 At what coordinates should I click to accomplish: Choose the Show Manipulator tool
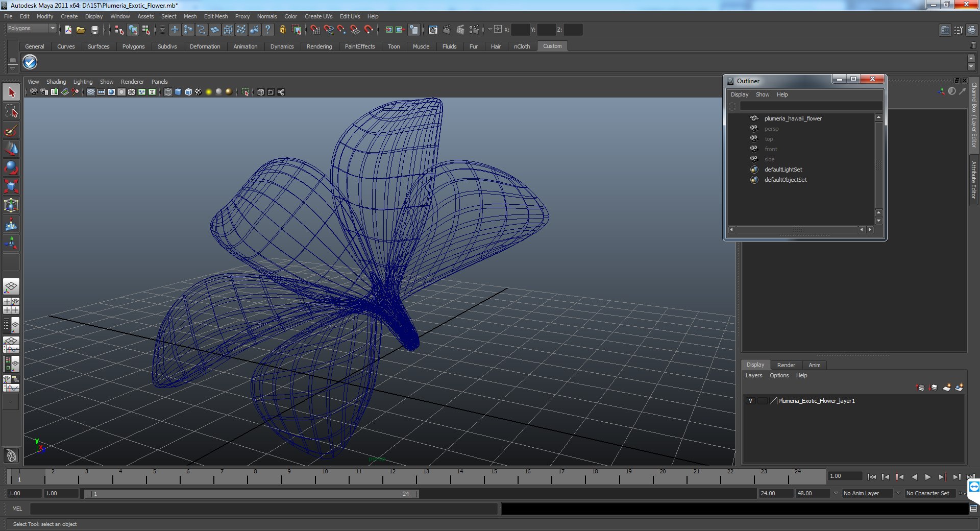point(11,243)
